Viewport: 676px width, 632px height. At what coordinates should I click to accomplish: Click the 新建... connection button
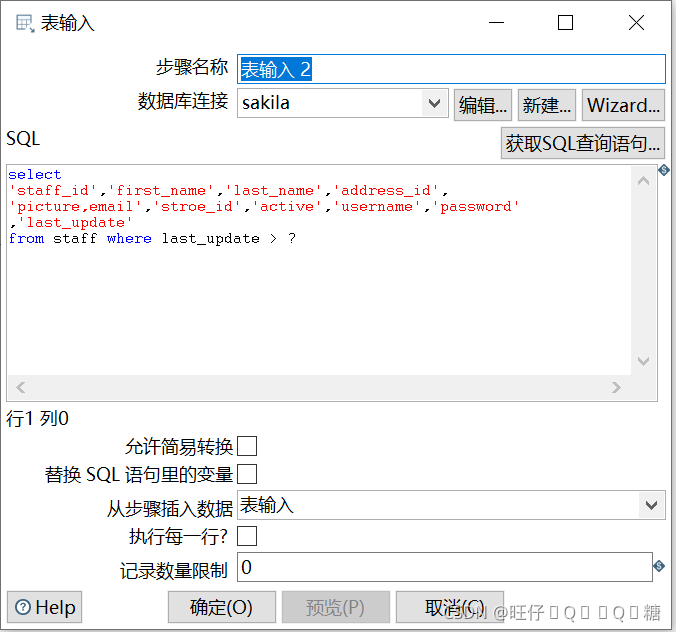point(547,105)
